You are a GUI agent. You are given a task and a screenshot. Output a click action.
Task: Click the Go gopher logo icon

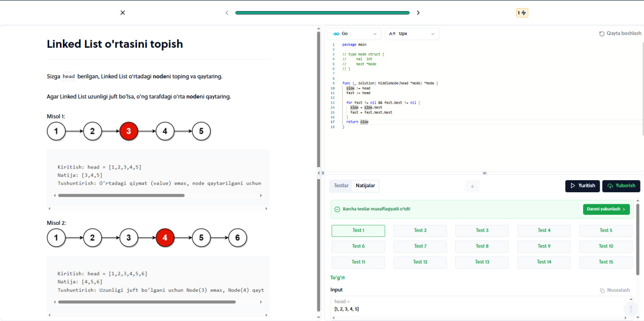[x=336, y=34]
